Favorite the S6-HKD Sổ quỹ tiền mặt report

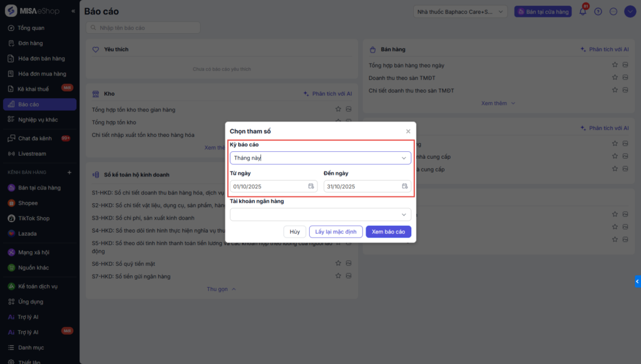tap(338, 263)
